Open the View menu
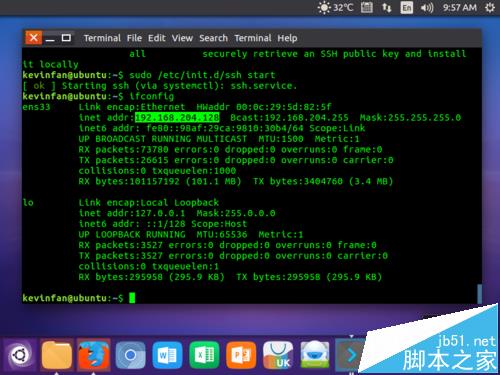 pos(182,38)
